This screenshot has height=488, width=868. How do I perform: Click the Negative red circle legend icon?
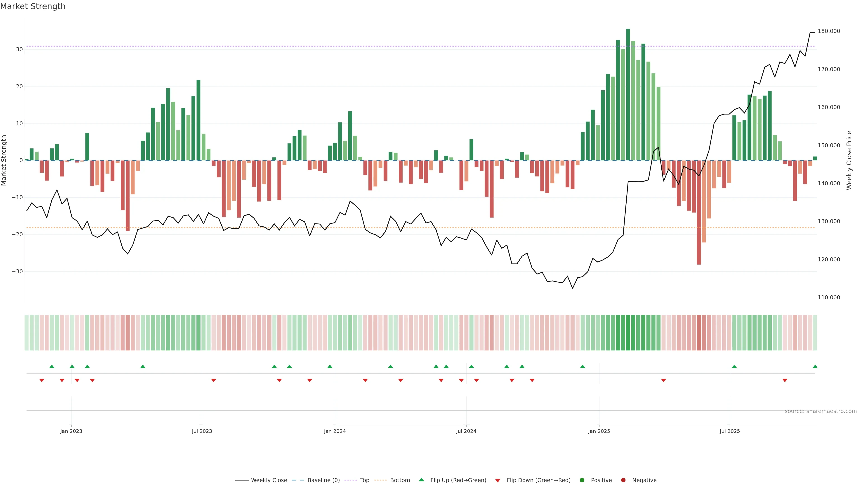(623, 480)
